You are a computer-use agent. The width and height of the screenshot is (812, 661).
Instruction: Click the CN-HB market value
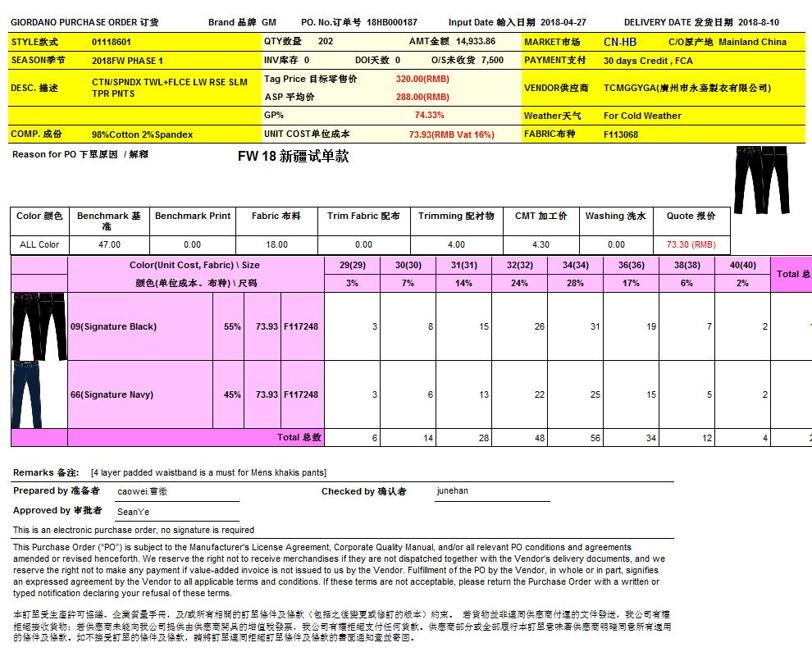(619, 42)
